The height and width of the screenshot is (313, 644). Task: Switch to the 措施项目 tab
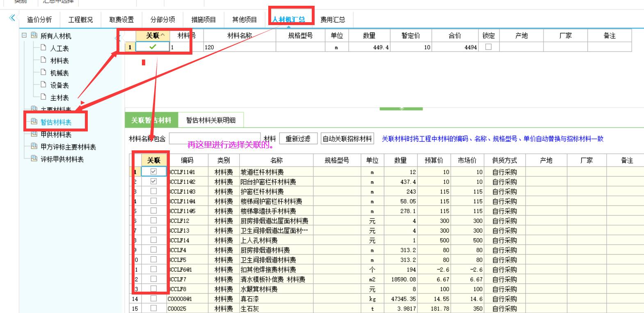coord(203,19)
